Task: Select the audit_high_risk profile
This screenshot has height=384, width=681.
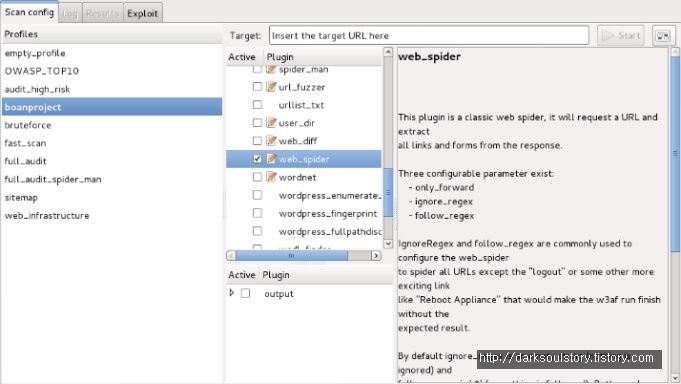Action: click(x=112, y=89)
